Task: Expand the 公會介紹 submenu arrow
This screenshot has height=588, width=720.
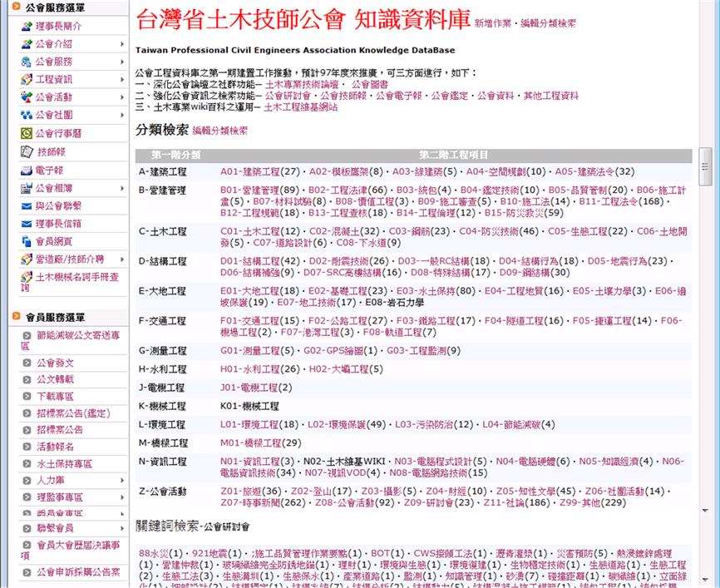Action: [x=122, y=44]
